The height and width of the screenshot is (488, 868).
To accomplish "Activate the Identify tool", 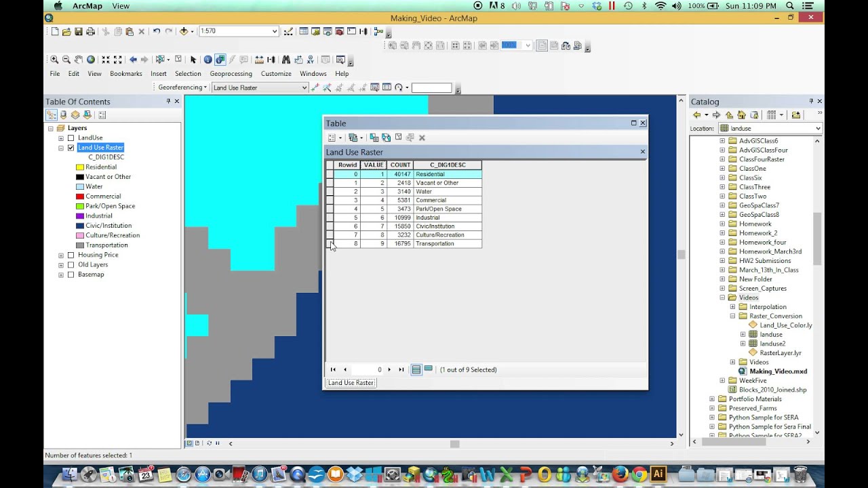I will (x=208, y=60).
